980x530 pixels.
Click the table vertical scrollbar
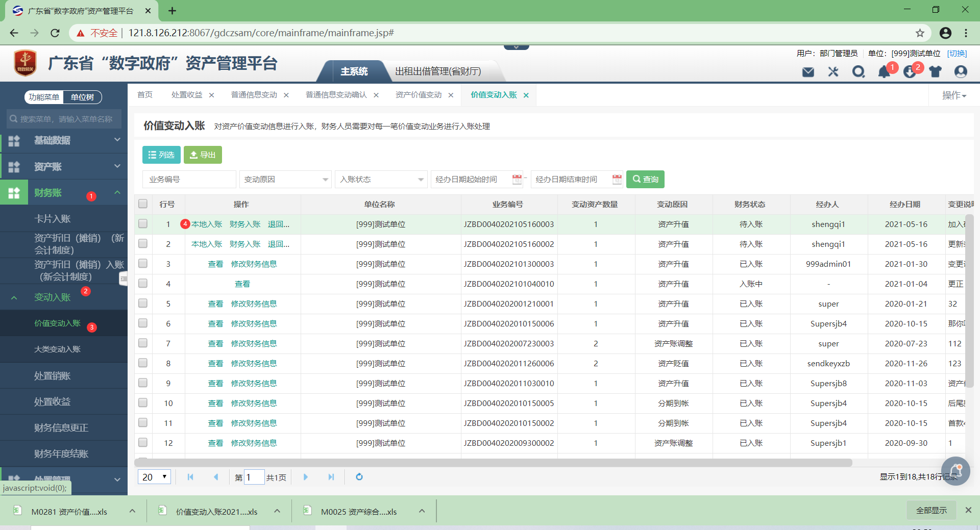point(970,301)
